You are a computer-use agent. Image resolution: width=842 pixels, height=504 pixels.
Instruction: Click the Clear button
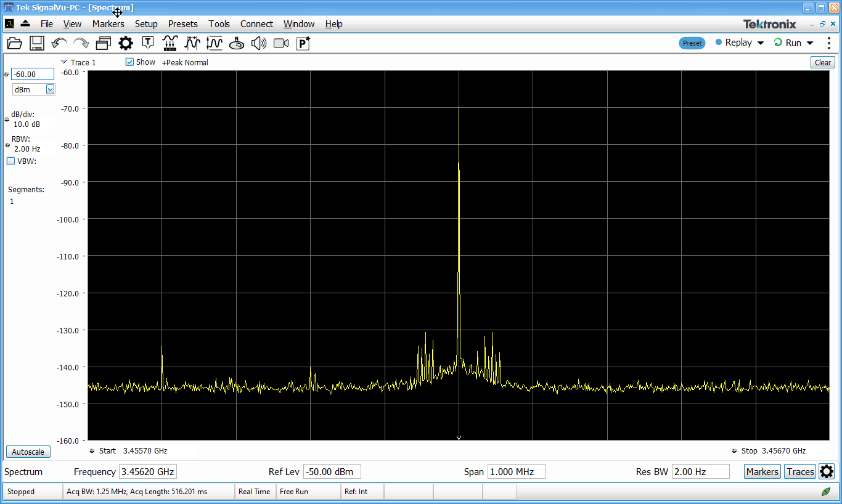coord(823,62)
